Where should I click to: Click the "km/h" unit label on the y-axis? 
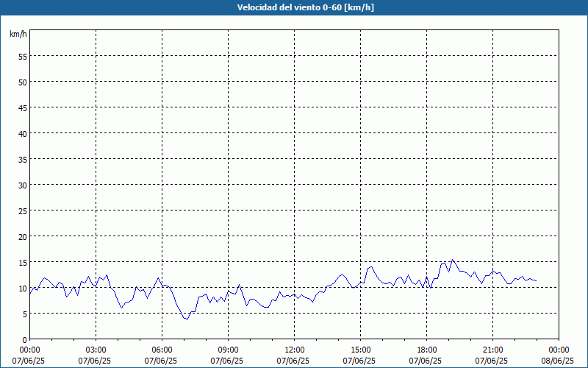pos(18,34)
